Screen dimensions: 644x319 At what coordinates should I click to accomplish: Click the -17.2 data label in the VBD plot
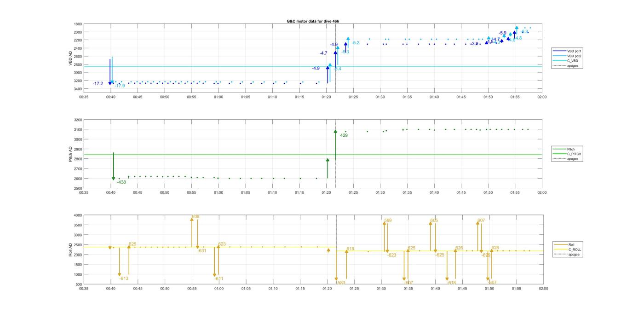[x=98, y=84]
